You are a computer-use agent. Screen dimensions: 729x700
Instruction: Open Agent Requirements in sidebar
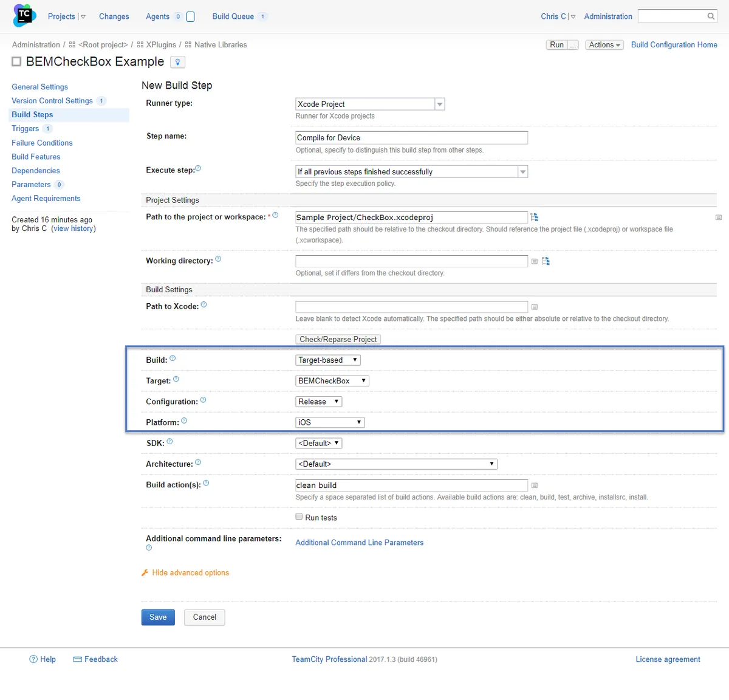[46, 199]
